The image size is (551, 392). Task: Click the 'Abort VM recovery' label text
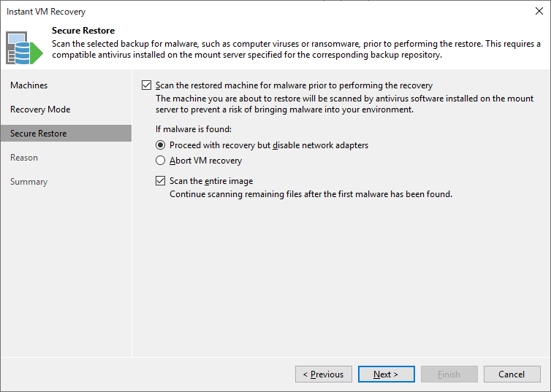205,161
